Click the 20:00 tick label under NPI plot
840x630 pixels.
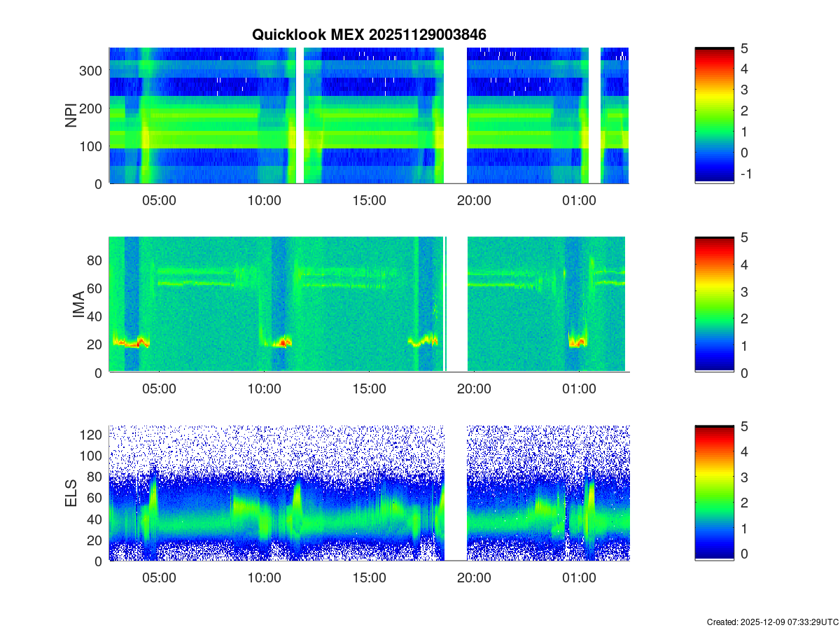click(x=474, y=200)
